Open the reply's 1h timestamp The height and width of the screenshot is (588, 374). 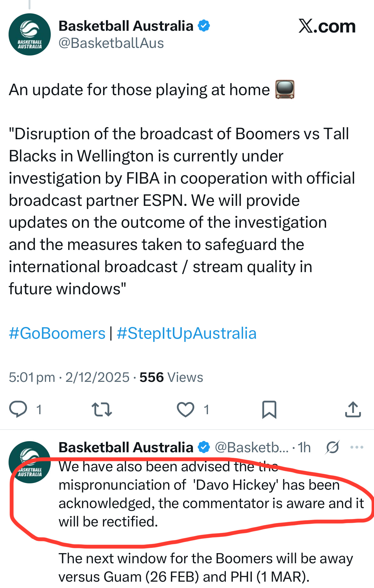[x=304, y=448]
